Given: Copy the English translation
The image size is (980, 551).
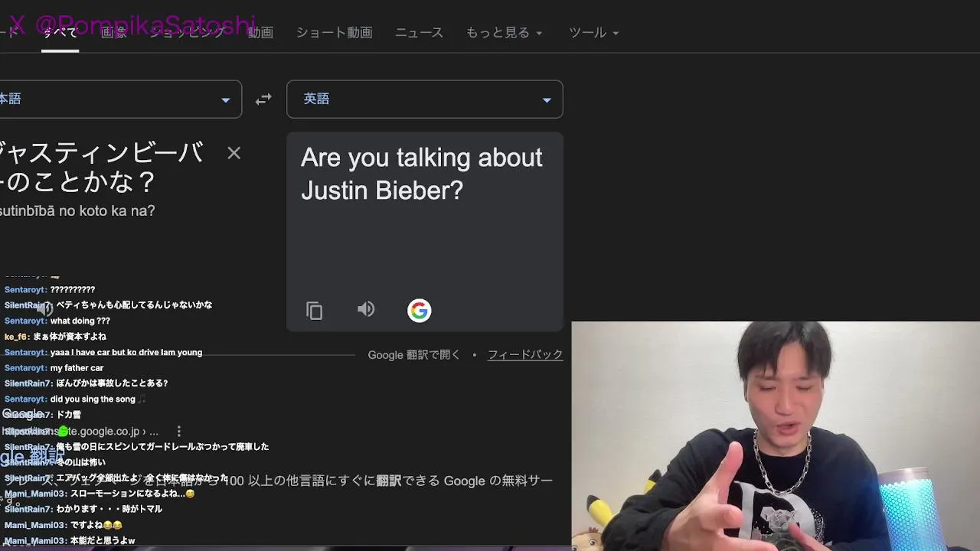Looking at the screenshot, I should [x=315, y=310].
